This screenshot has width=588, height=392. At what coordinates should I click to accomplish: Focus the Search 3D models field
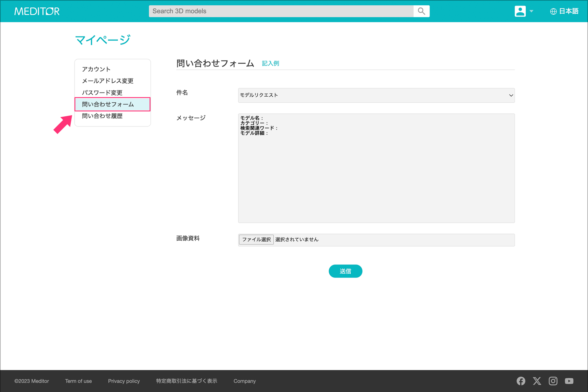281,11
